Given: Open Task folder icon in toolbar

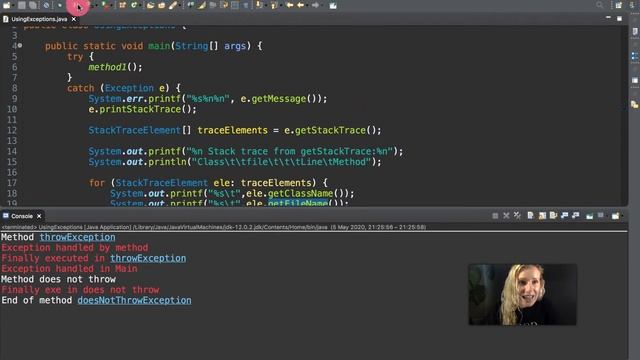Looking at the screenshot, I should (x=162, y=5).
